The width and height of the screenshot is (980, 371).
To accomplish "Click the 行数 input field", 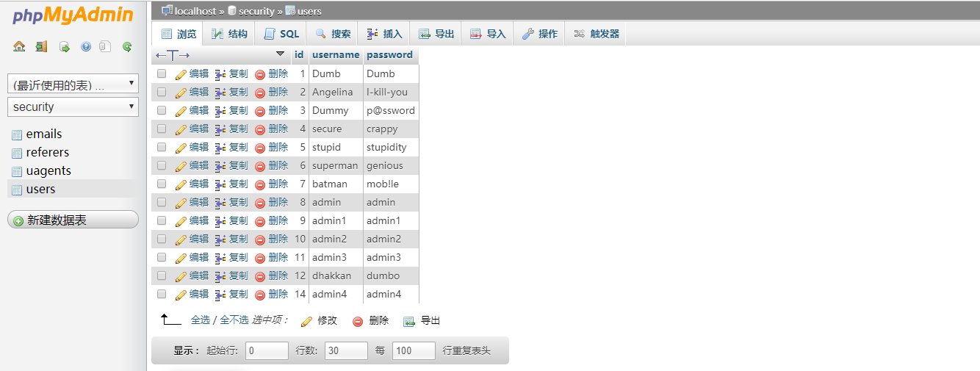I will (x=346, y=350).
